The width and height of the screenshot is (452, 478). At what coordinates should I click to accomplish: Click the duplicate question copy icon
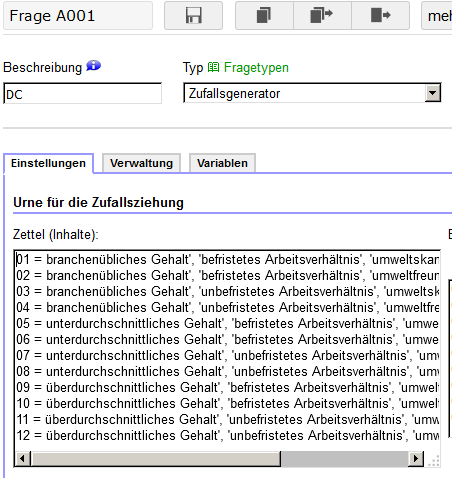pyautogui.click(x=264, y=15)
